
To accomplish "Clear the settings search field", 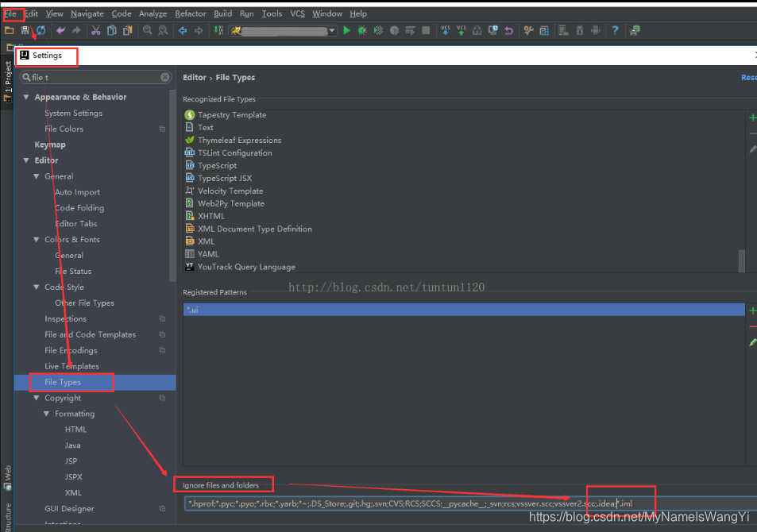I will (x=165, y=77).
